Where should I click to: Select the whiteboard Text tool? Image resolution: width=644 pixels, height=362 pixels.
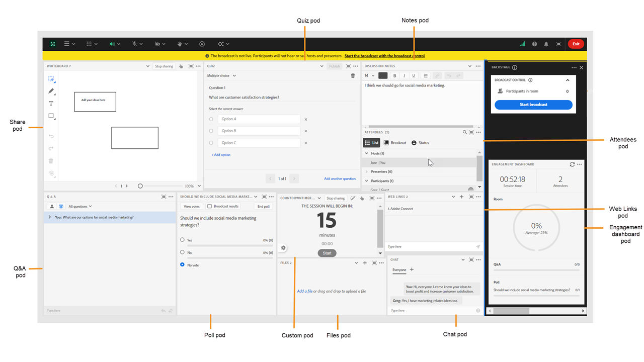pos(51,104)
